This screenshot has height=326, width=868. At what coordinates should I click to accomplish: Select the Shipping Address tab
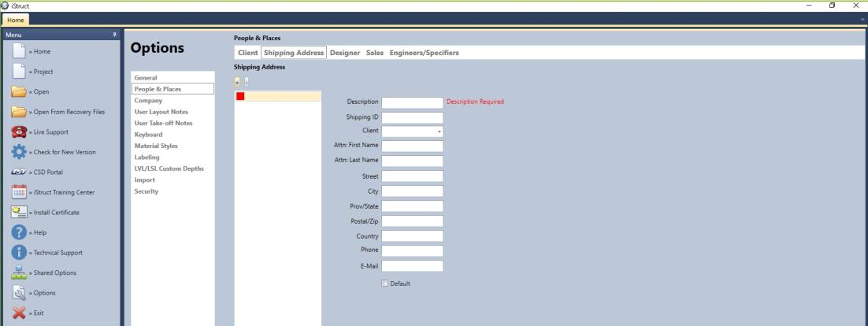pyautogui.click(x=294, y=53)
